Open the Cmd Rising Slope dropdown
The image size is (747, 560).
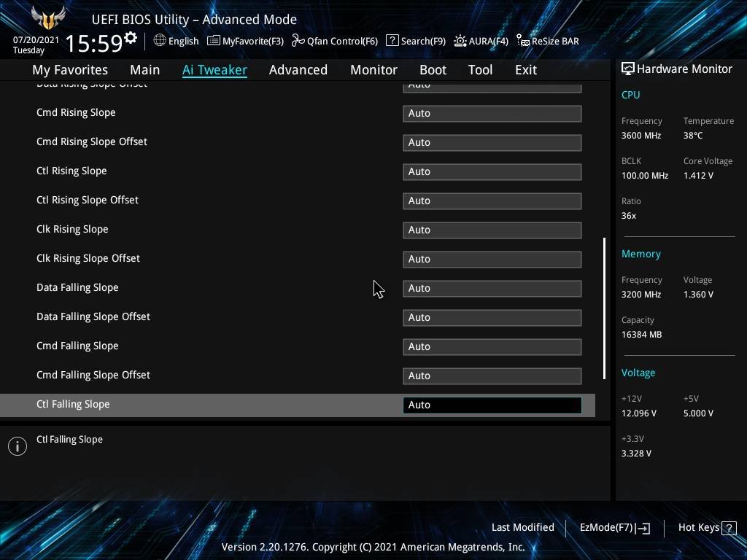[x=492, y=114]
